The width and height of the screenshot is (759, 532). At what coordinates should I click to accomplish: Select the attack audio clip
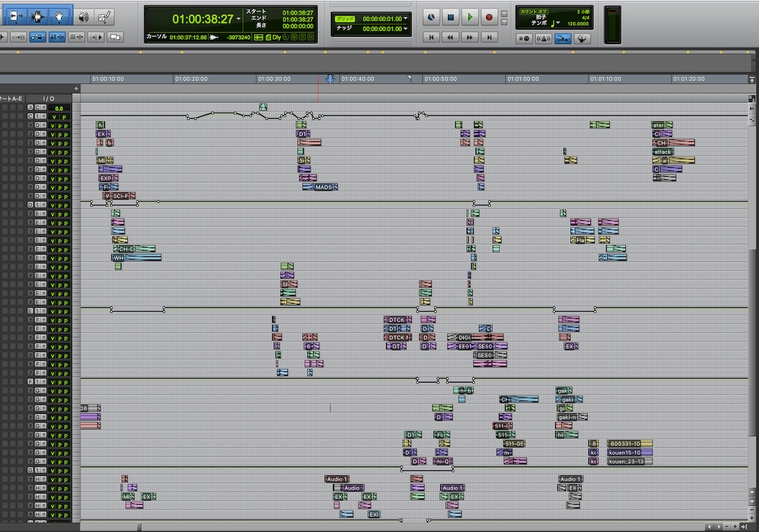663,152
